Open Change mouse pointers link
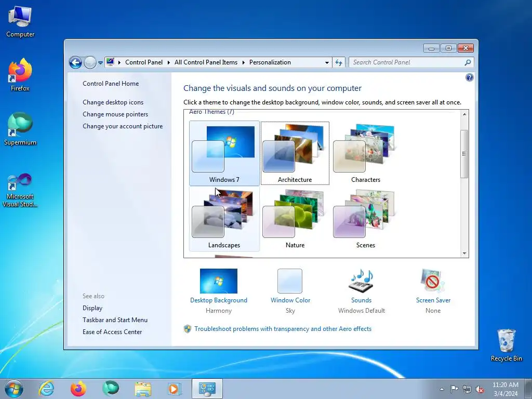The height and width of the screenshot is (399, 532). point(115,114)
